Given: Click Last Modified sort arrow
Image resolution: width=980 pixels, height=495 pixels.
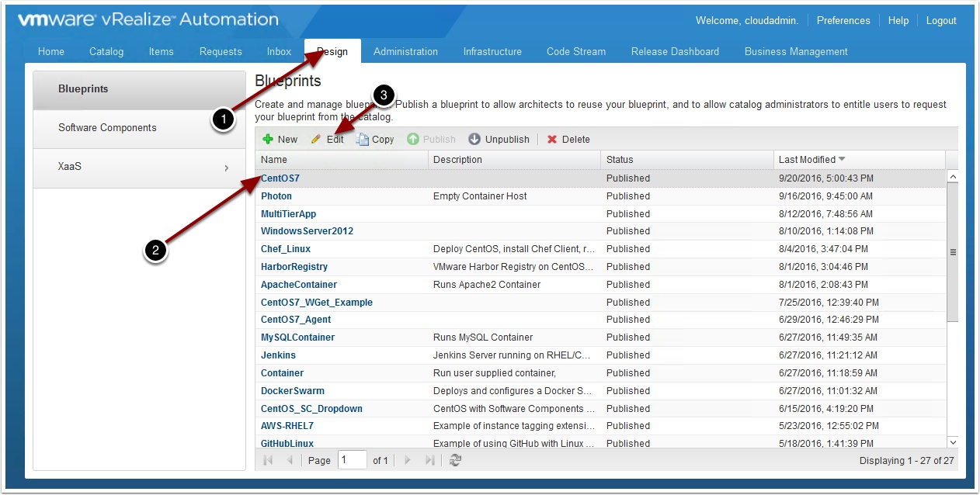Looking at the screenshot, I should 842,159.
